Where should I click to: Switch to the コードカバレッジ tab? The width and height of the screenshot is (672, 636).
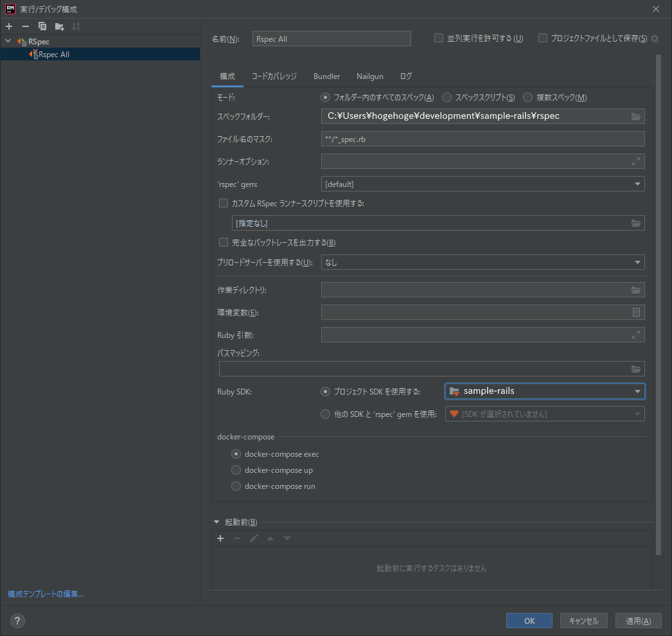point(274,76)
